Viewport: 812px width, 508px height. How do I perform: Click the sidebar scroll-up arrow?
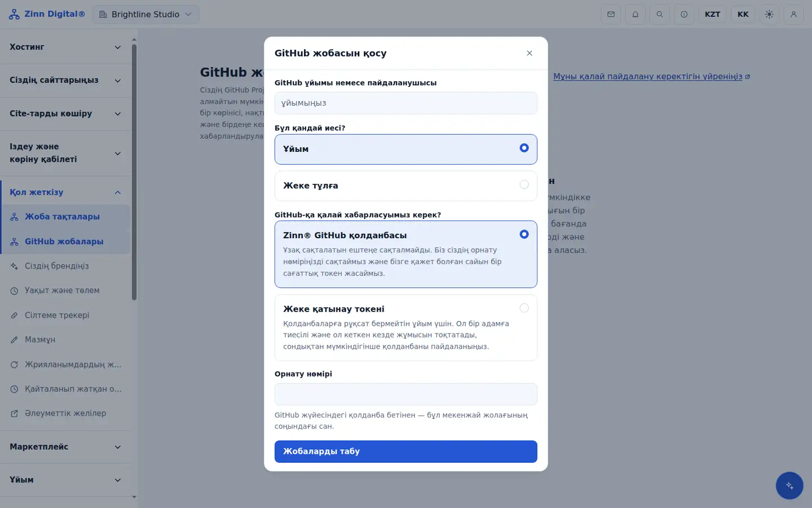[134, 40]
